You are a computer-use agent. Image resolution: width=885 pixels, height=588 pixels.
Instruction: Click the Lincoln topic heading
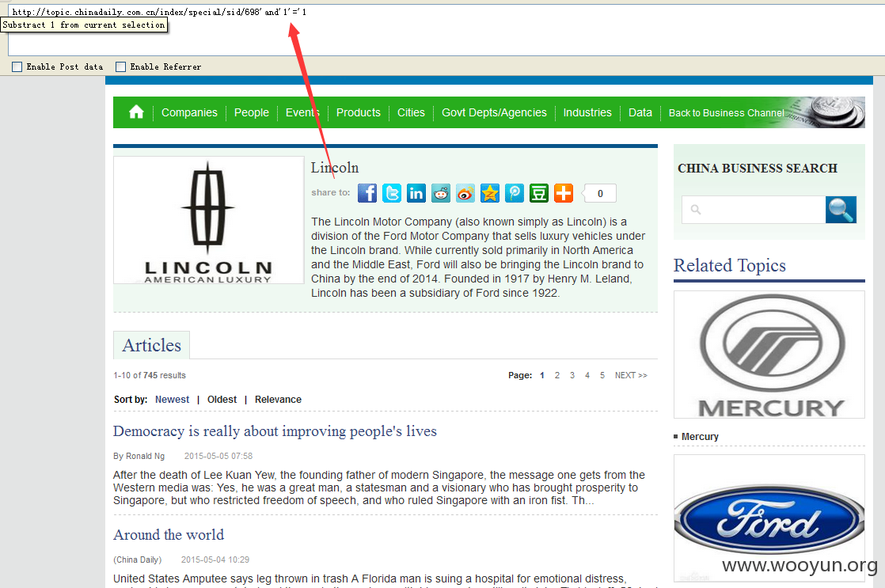tap(335, 168)
